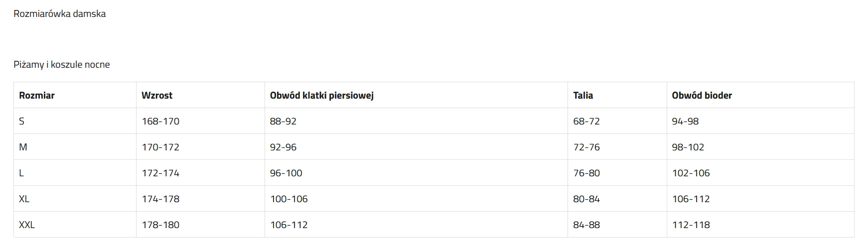Click waist value 68-72
The width and height of the screenshot is (868, 250).
(586, 121)
